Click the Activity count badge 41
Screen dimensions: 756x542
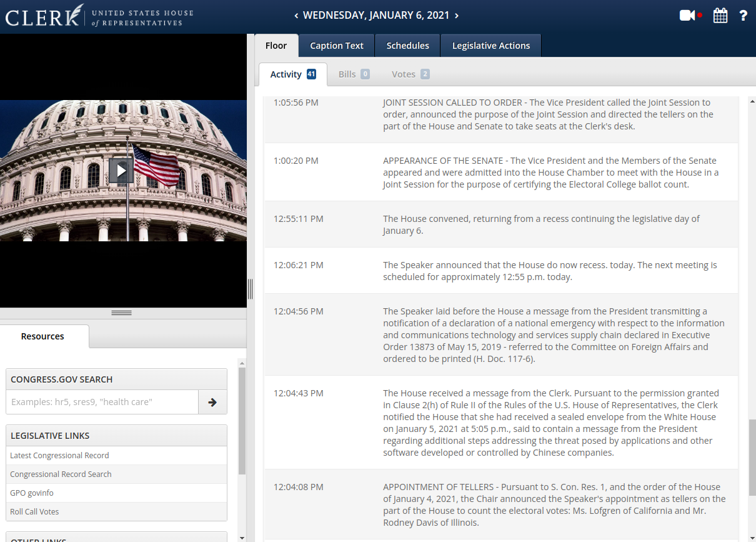[x=311, y=74]
